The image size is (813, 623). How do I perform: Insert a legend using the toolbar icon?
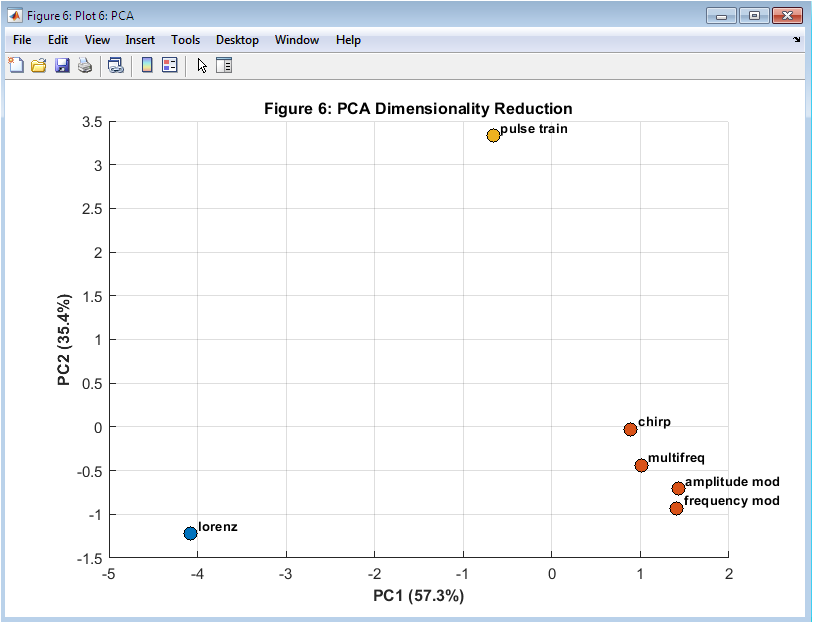pyautogui.click(x=169, y=66)
